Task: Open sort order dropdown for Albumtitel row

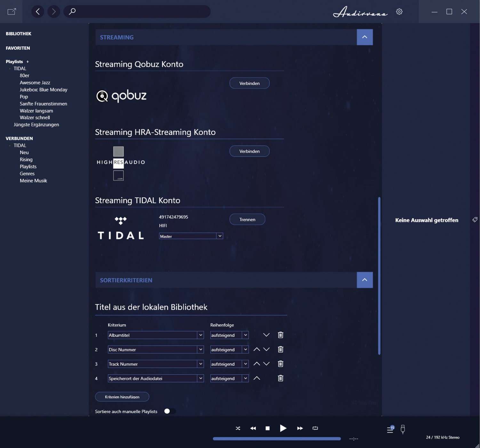Action: [x=229, y=335]
